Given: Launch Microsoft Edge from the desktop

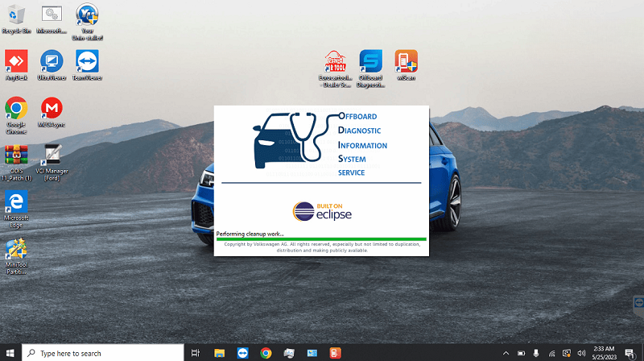Looking at the screenshot, I should coord(16,210).
